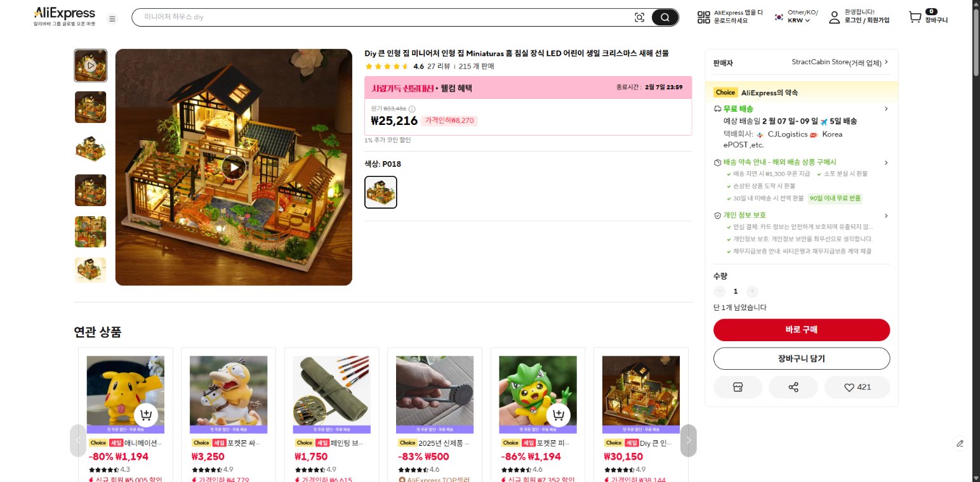Click the share icon button
Screen dimensions: 980x482
click(x=793, y=388)
